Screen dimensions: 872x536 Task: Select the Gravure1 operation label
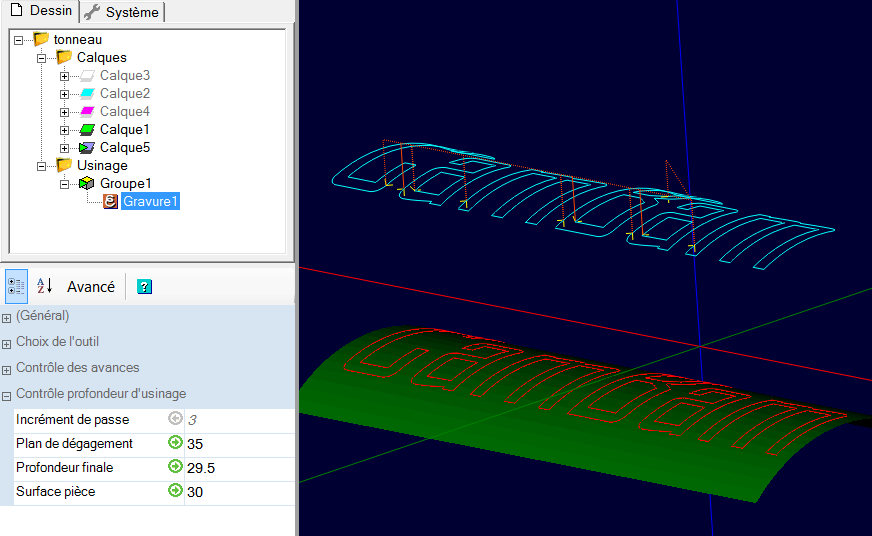tap(150, 201)
